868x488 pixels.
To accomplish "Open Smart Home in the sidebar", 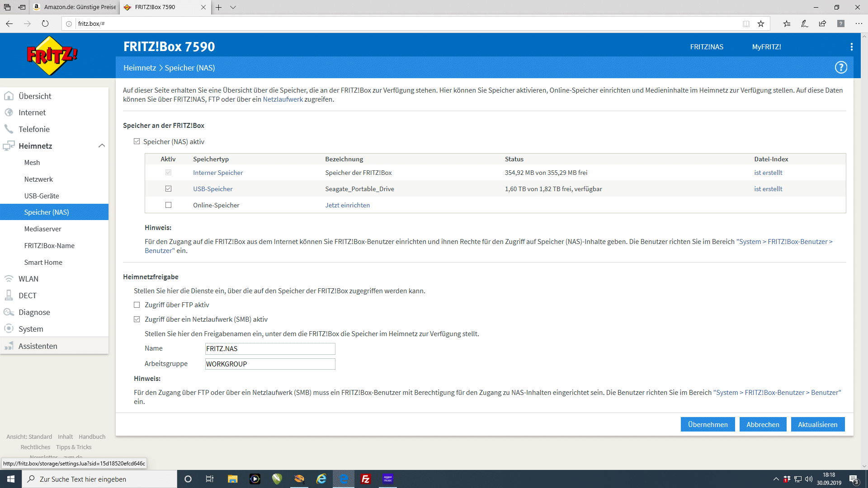I will click(43, 263).
